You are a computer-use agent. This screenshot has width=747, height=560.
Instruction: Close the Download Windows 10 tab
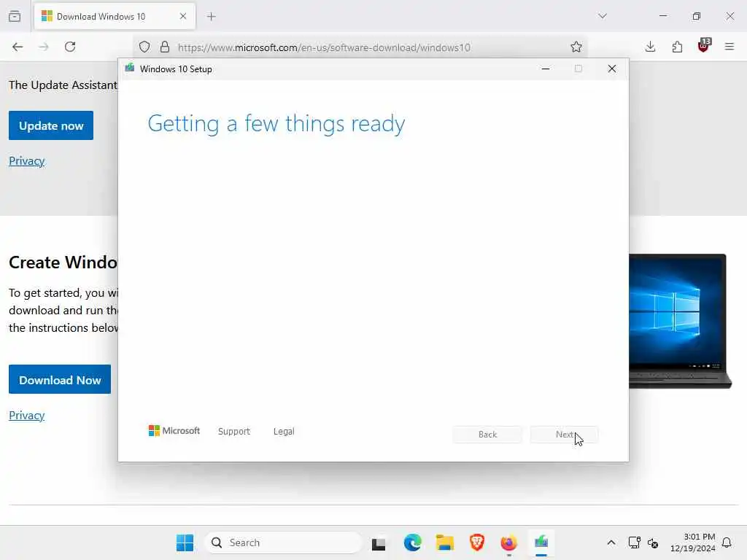tap(183, 16)
